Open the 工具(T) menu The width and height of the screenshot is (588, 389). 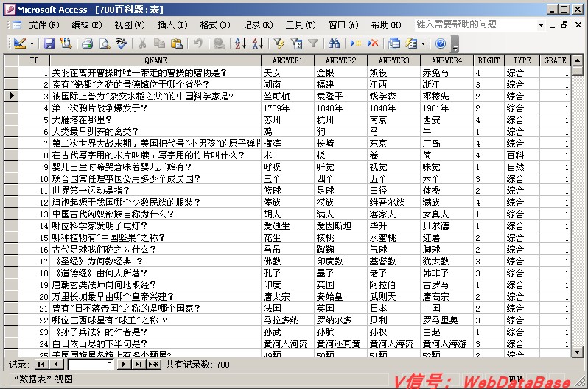point(301,25)
